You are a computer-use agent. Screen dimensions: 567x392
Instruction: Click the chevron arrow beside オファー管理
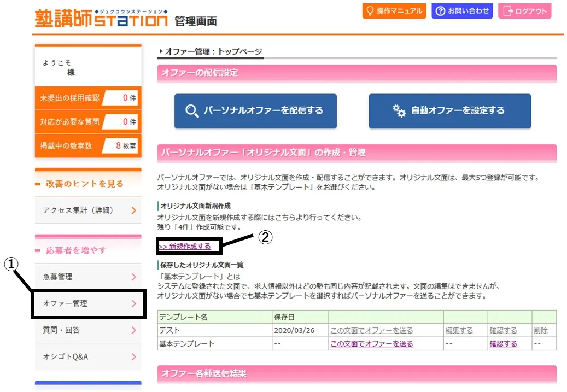point(134,304)
